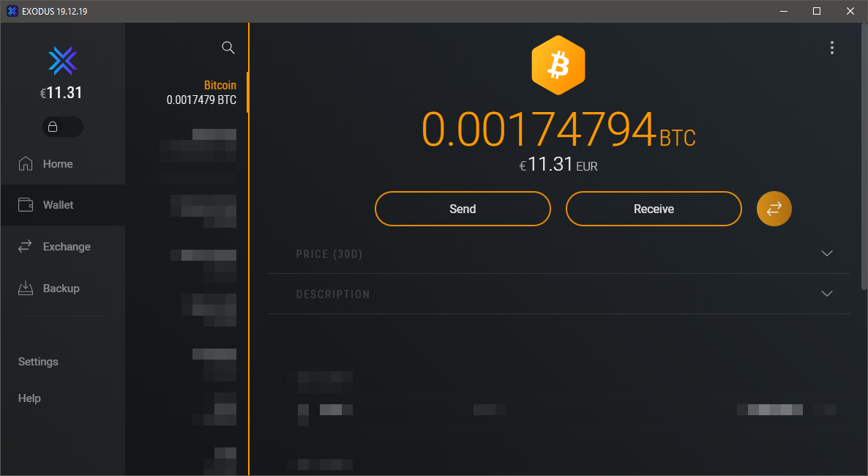Maximize the Exodus window

(817, 11)
